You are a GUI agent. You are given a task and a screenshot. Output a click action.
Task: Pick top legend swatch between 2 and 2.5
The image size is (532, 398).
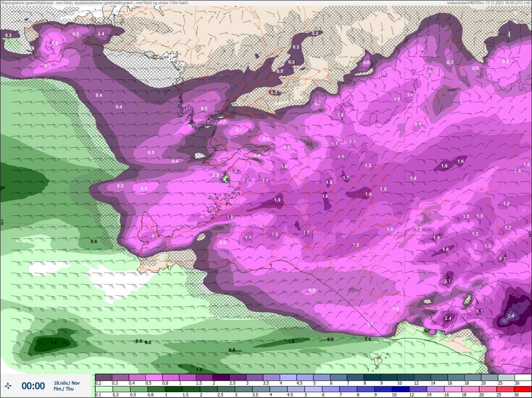tap(221, 377)
